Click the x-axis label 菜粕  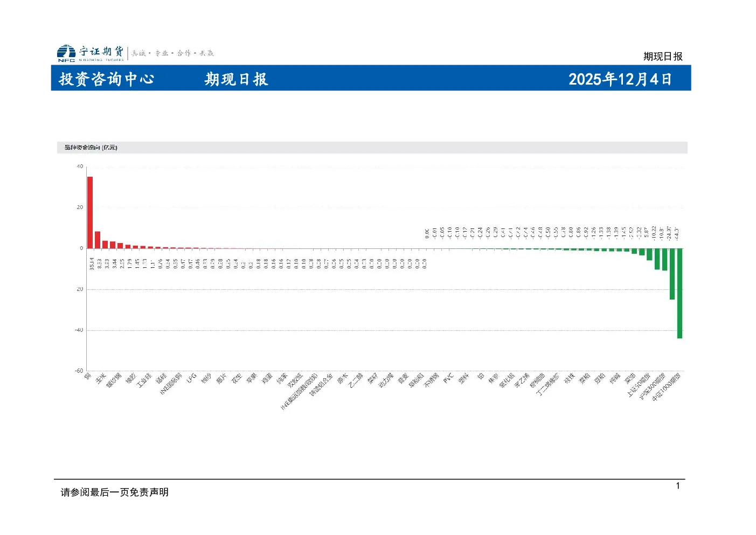pos(585,378)
